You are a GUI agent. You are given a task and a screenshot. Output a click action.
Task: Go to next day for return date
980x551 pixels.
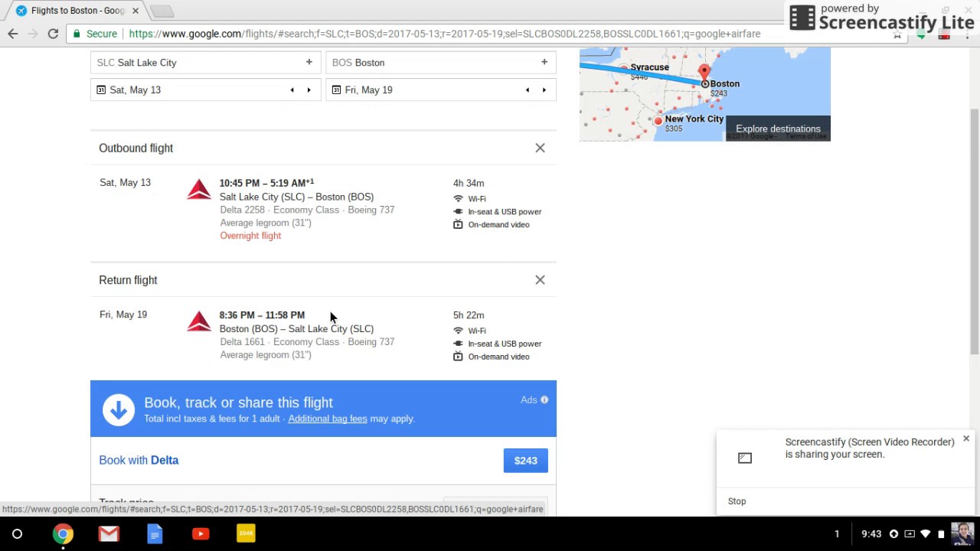(x=544, y=90)
